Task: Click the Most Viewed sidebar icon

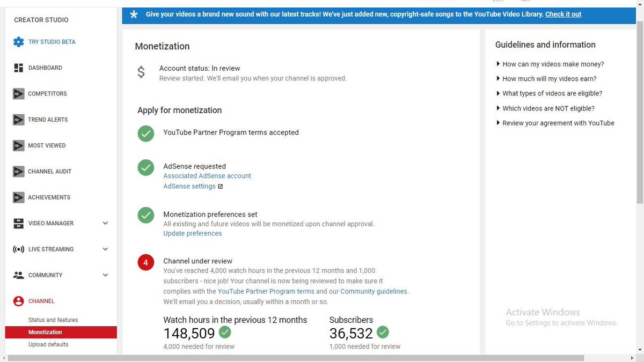Action: 19,145
